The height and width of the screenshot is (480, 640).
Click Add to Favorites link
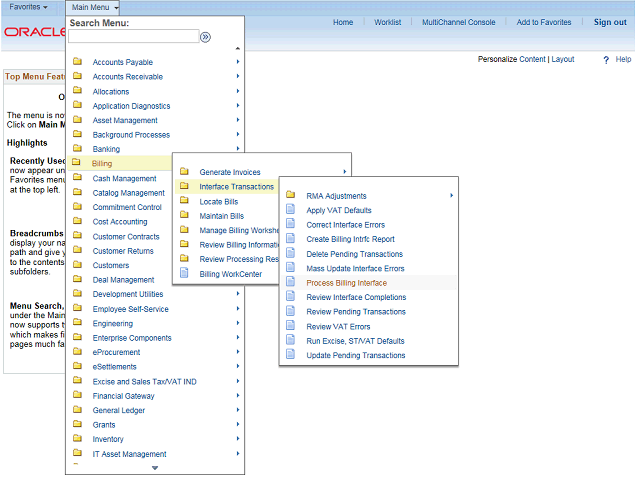tap(544, 22)
